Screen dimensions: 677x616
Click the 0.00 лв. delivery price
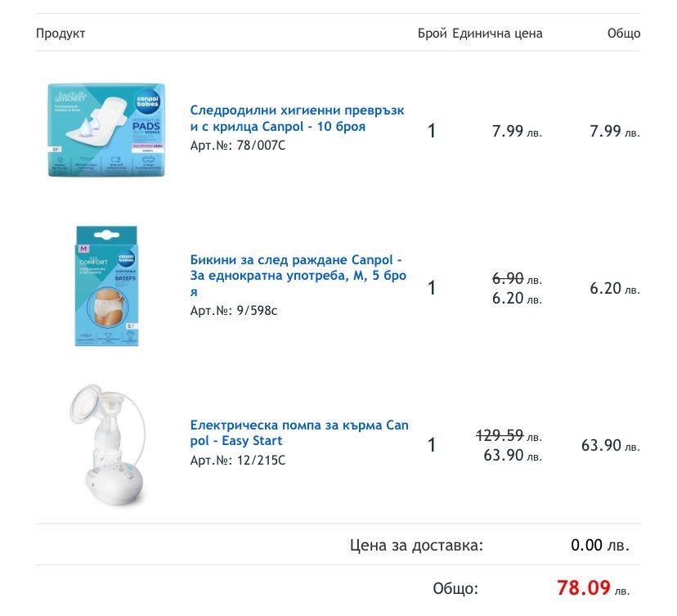600,545
